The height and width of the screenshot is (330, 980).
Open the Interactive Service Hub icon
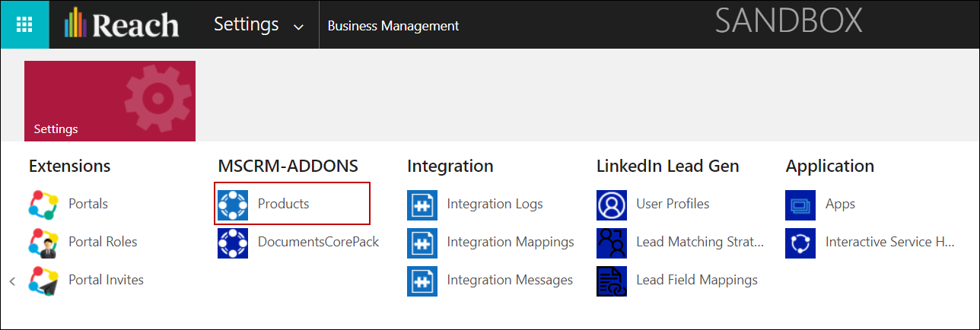[x=800, y=243]
